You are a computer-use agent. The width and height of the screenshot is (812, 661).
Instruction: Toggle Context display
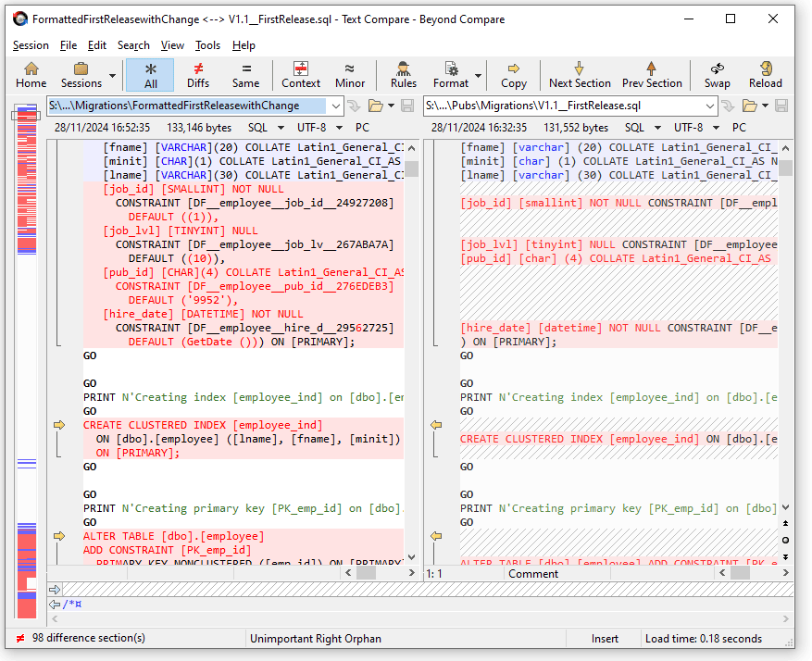coord(301,76)
